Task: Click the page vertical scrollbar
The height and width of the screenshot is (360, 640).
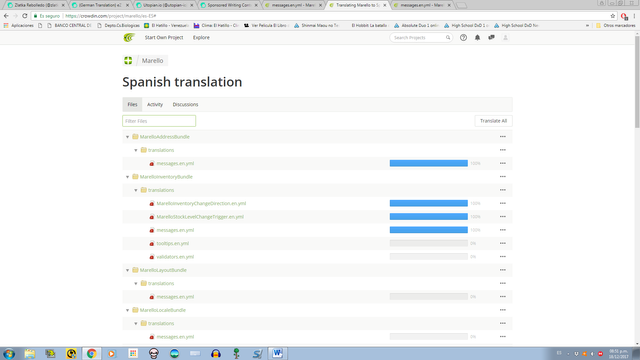Action: (637, 82)
